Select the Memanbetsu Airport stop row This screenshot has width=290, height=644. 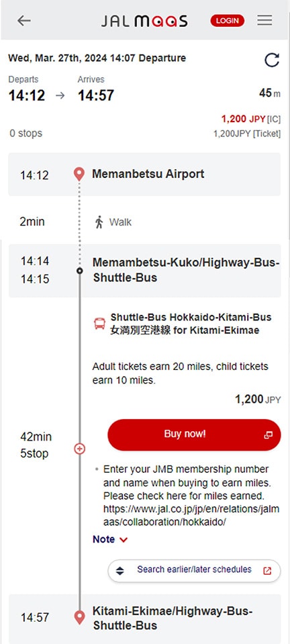click(x=144, y=174)
